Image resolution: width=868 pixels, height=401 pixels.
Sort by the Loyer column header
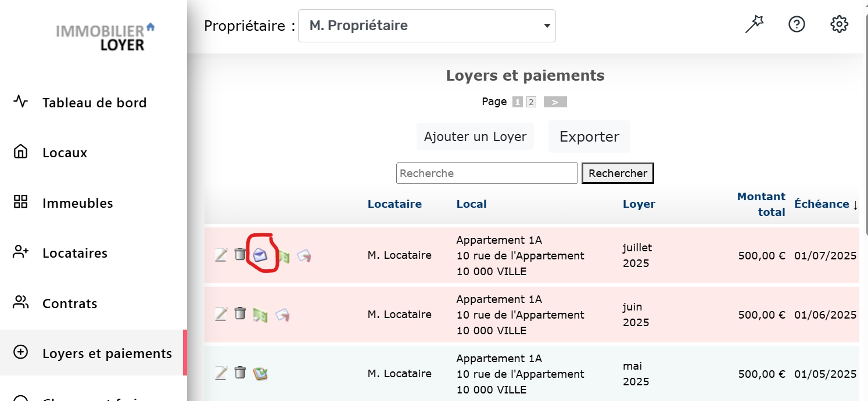(639, 204)
